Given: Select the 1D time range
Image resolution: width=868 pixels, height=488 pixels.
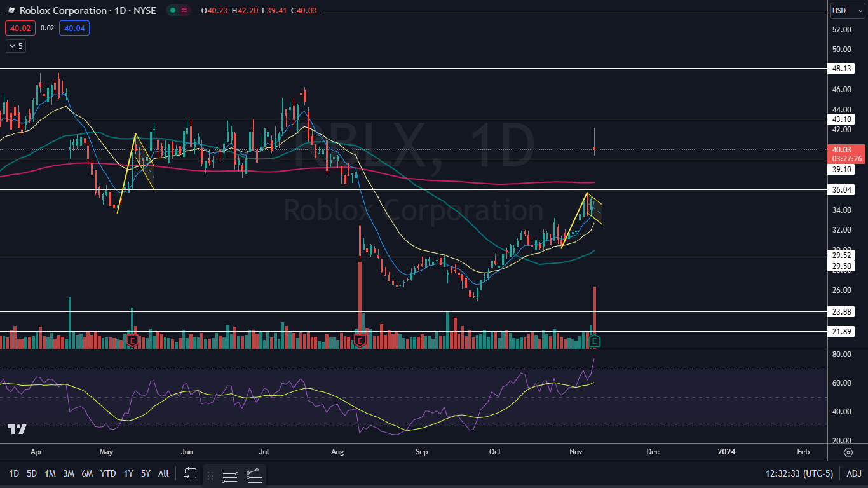Looking at the screenshot, I should click(x=14, y=473).
